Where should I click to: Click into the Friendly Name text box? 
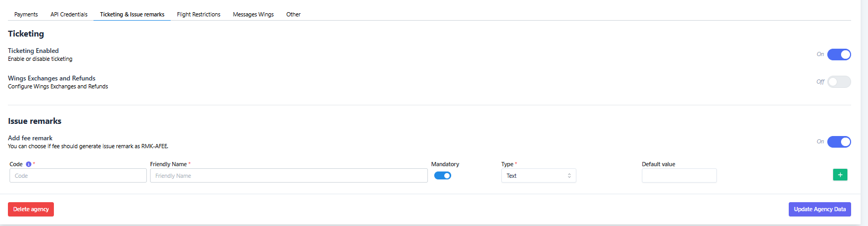pos(288,176)
